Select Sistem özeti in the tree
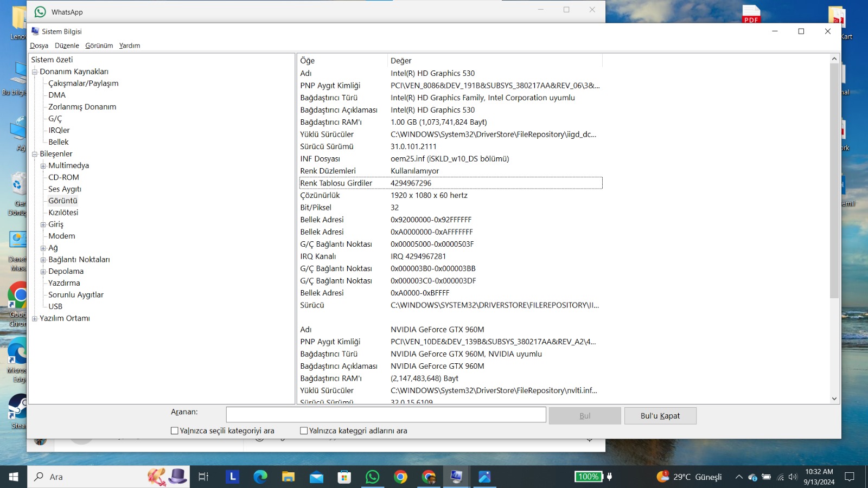The width and height of the screenshot is (868, 488). click(52, 60)
